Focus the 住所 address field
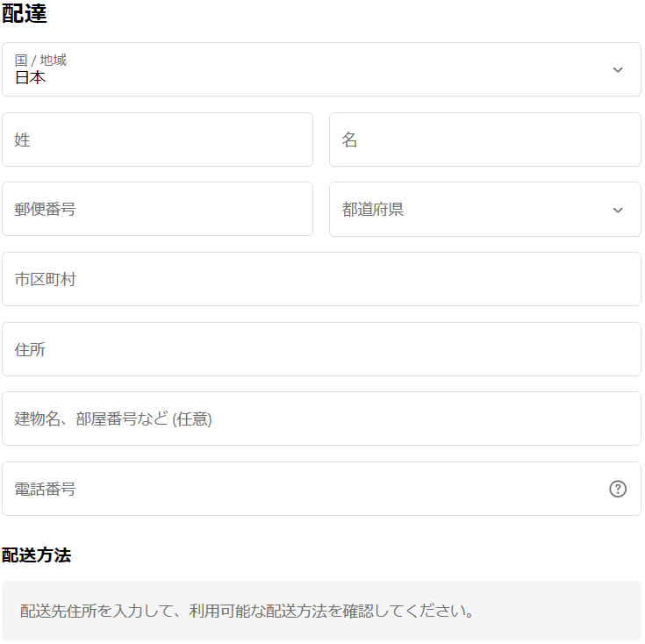This screenshot has height=644, width=645. coord(321,349)
